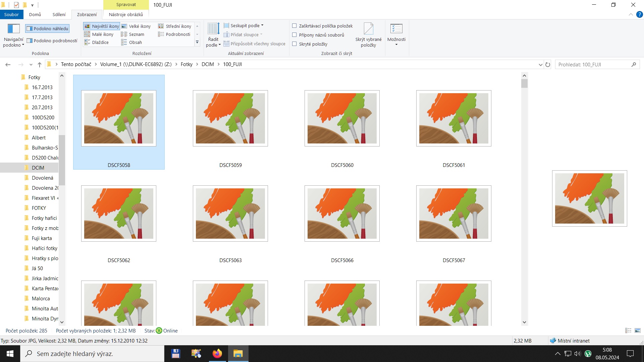Select the DSCF5060 image thumbnail

coord(342,118)
